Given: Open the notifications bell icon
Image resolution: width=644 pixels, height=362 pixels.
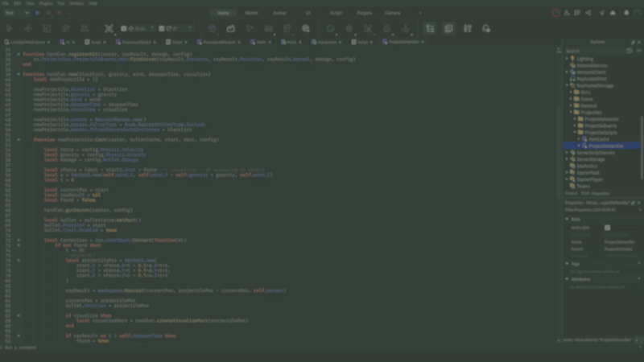Looking at the screenshot, I should (626, 13).
